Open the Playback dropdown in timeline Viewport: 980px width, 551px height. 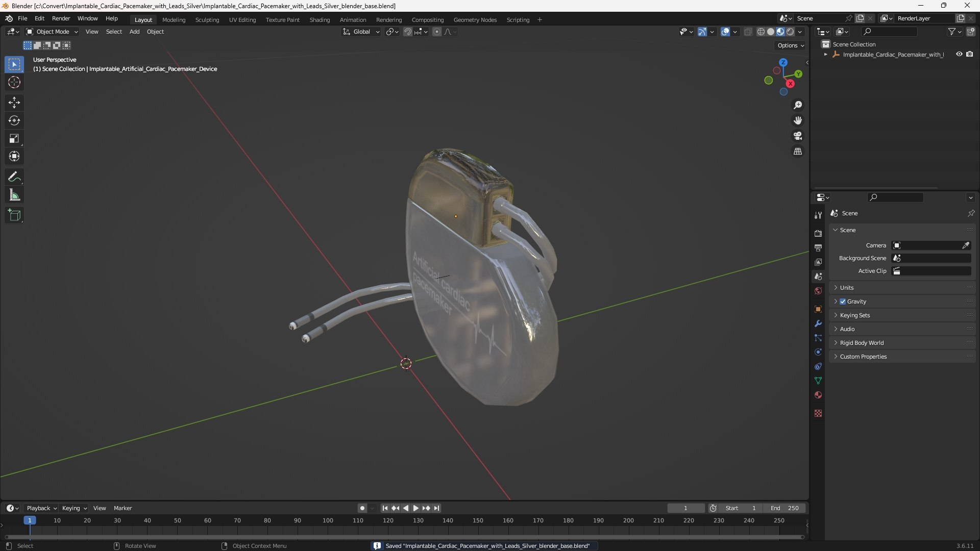pyautogui.click(x=41, y=508)
